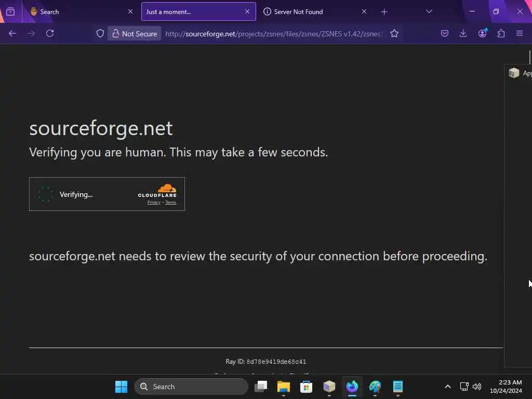Click the Firefox taskbar icon

tap(352, 387)
